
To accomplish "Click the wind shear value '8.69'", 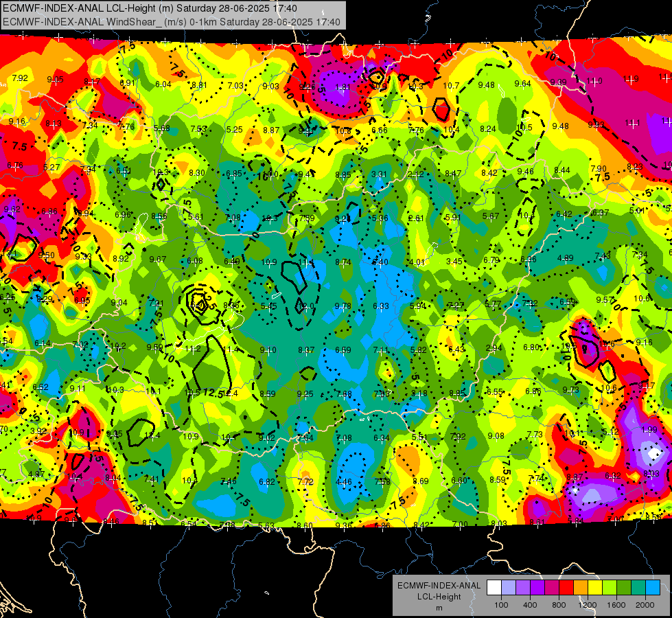I will (420, 481).
